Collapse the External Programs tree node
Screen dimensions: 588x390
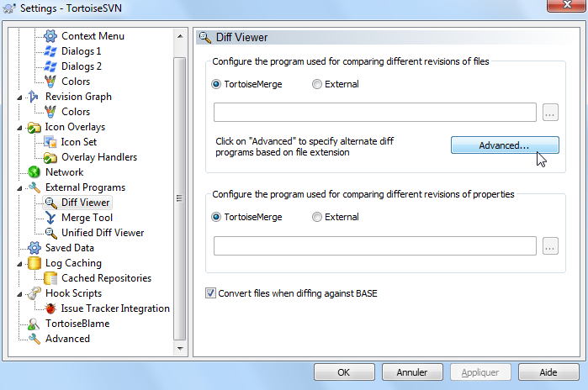coord(20,187)
